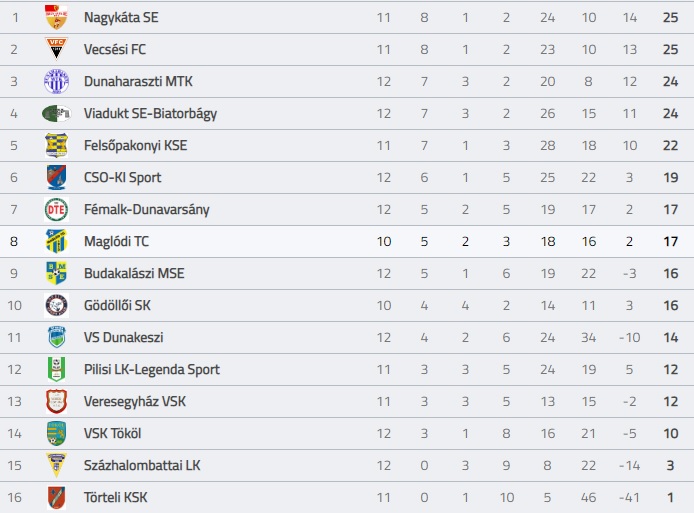
Task: Click the VS Dunakeszi shield logo
Action: pos(56,337)
